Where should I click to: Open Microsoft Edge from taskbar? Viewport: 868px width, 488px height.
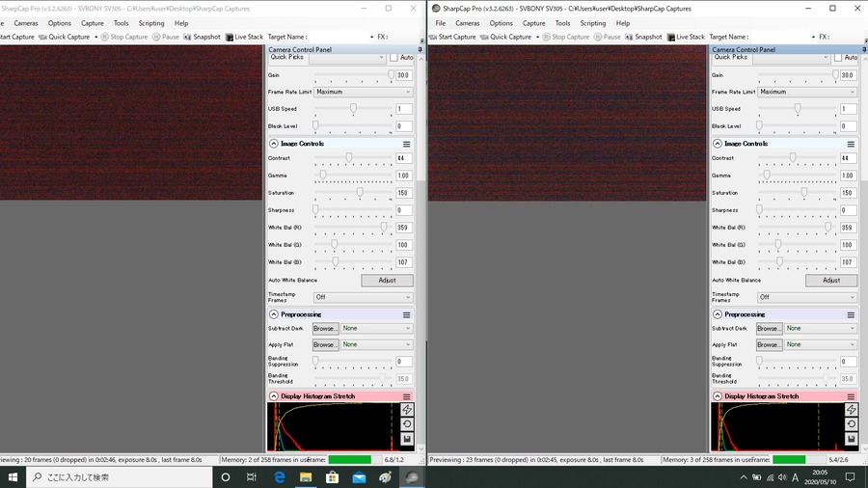coord(279,477)
